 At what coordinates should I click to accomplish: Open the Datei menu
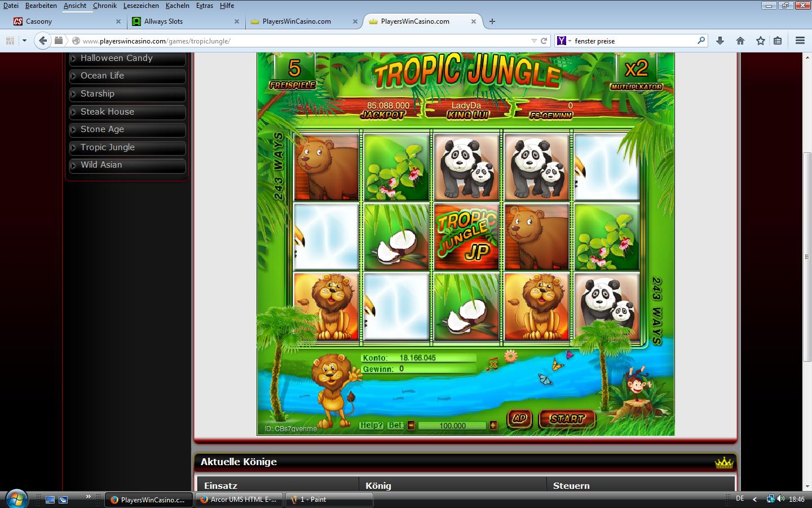tap(11, 6)
